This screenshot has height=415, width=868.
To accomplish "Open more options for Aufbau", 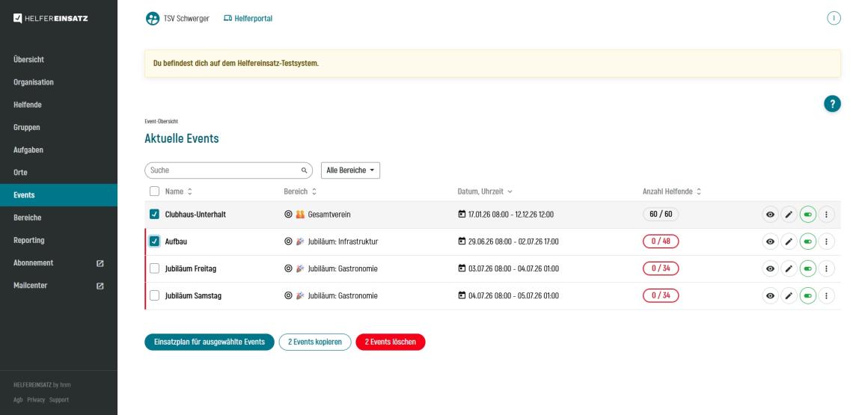I will coord(826,242).
